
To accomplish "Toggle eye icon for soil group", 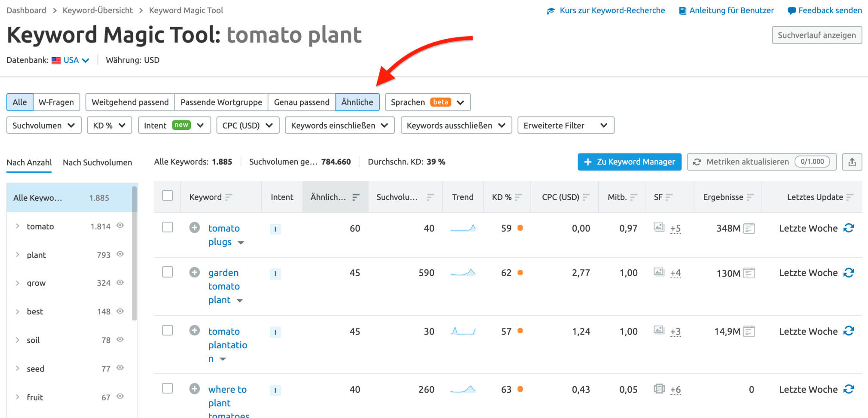I will (x=120, y=339).
